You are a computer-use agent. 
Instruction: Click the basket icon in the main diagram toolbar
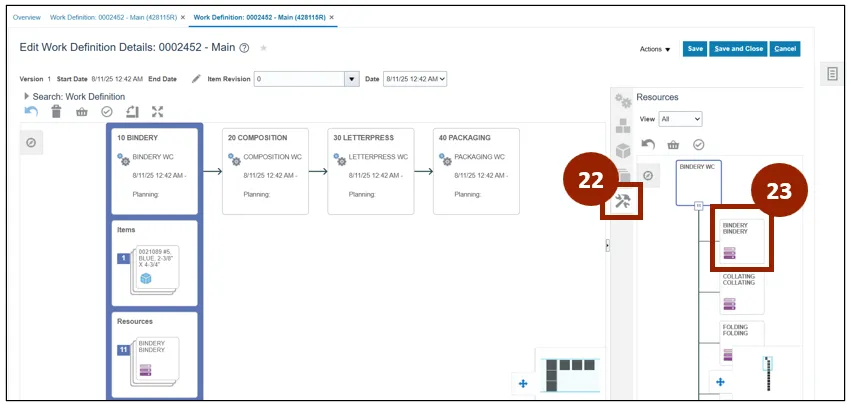point(81,112)
